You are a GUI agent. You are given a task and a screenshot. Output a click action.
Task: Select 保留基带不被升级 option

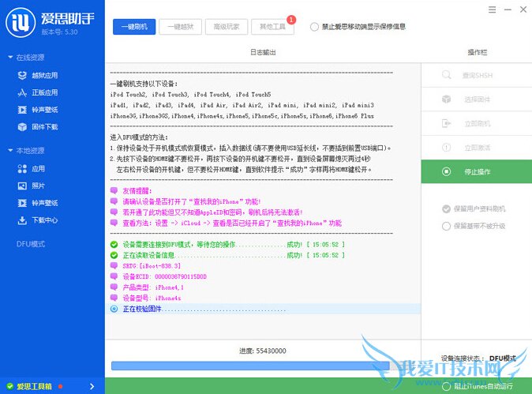click(x=446, y=226)
